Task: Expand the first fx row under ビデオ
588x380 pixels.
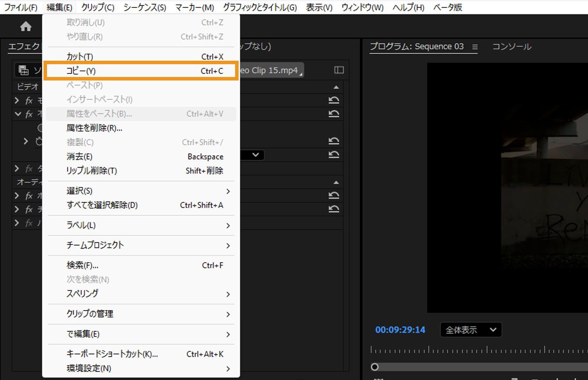Action: pos(17,101)
